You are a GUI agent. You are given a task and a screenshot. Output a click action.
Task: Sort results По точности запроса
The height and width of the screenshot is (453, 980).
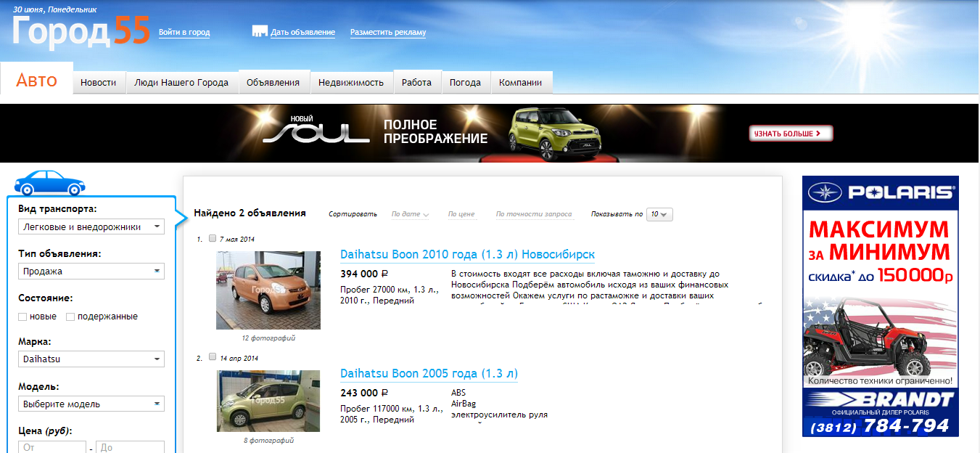pyautogui.click(x=534, y=214)
